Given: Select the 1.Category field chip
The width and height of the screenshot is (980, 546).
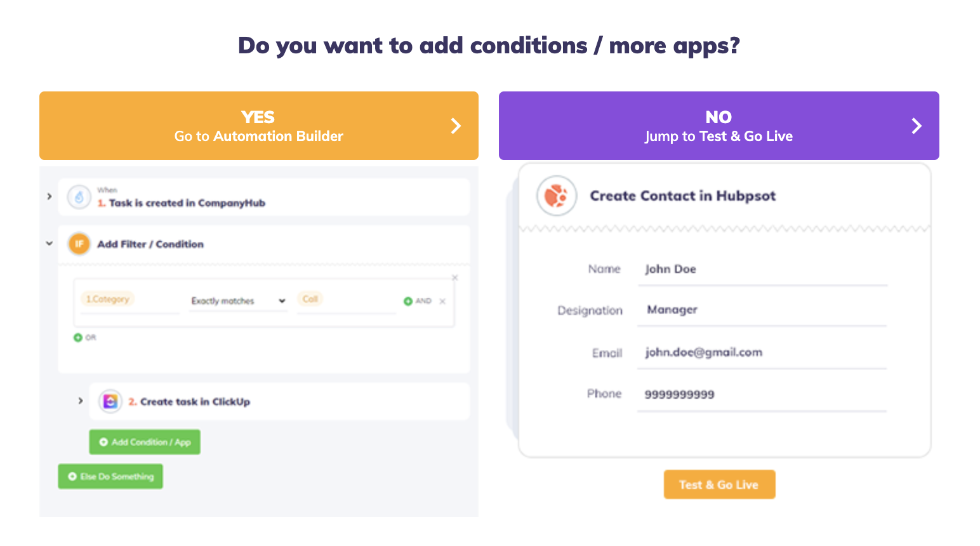Looking at the screenshot, I should (x=107, y=298).
